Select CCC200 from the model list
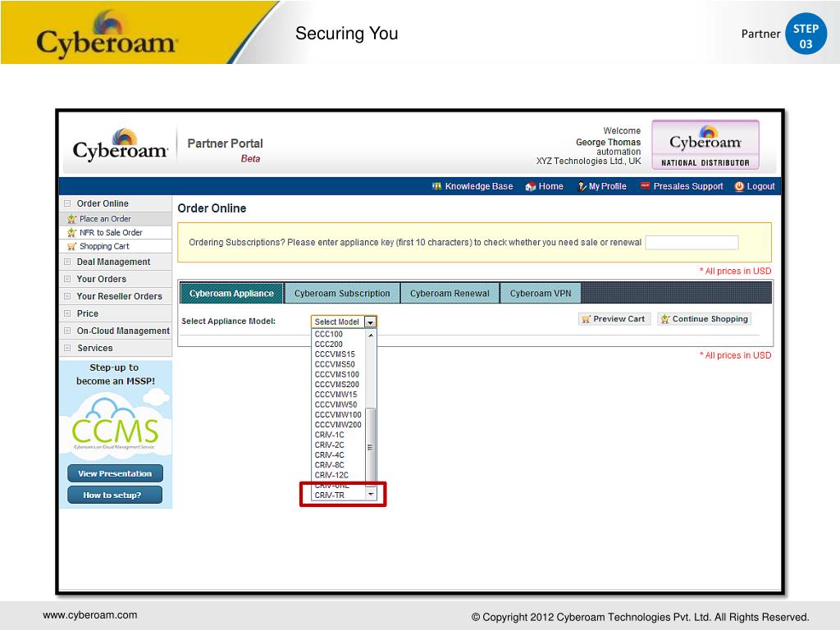The height and width of the screenshot is (630, 840). pyautogui.click(x=339, y=345)
